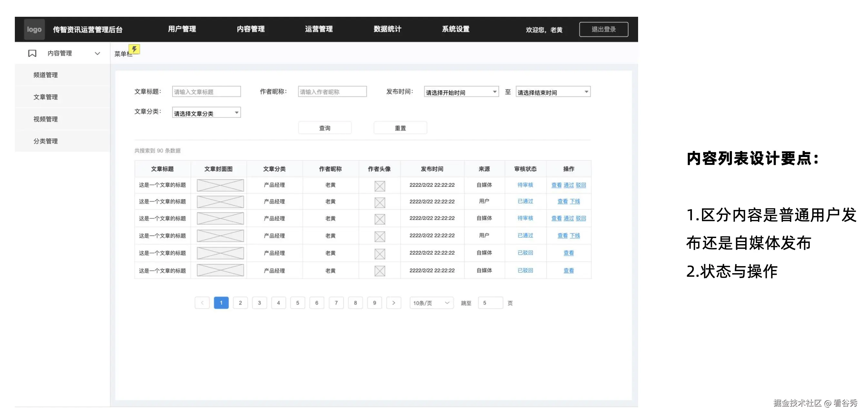Click 重置 to reset the filters

coord(400,127)
